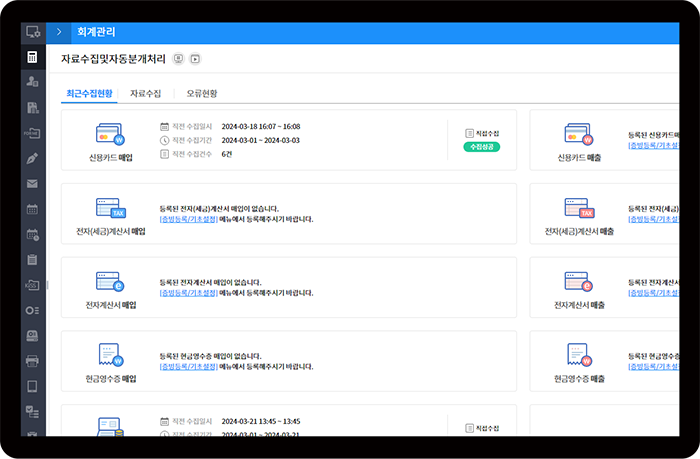Open the calendar grid sidebar icon
700x459 pixels.
pos(32,209)
